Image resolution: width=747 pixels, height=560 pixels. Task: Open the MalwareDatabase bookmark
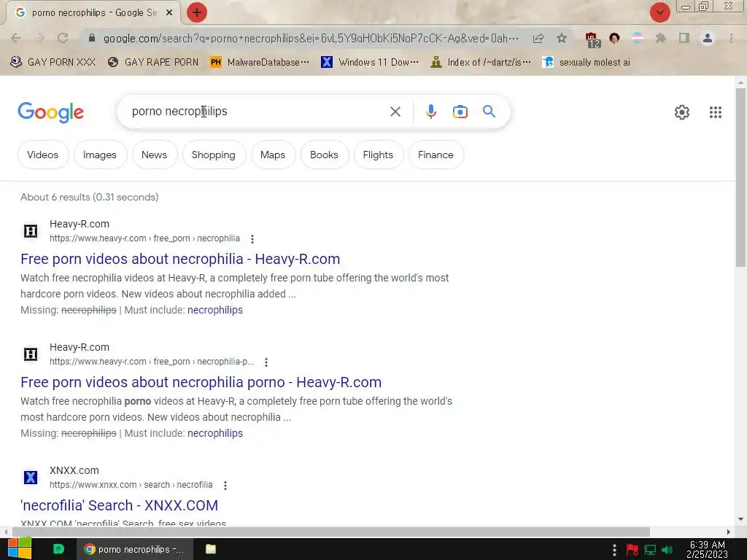(x=260, y=63)
